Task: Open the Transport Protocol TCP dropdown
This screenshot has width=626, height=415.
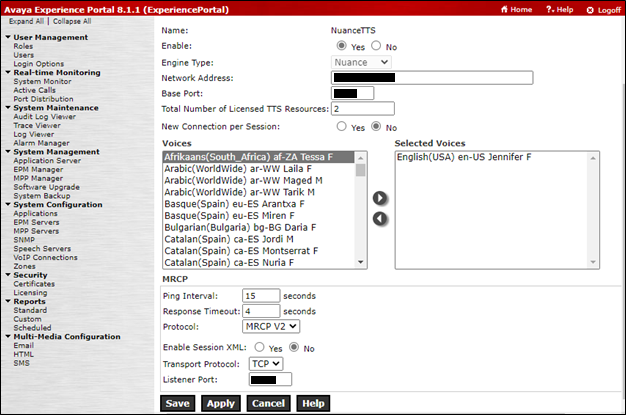Action: tap(266, 364)
